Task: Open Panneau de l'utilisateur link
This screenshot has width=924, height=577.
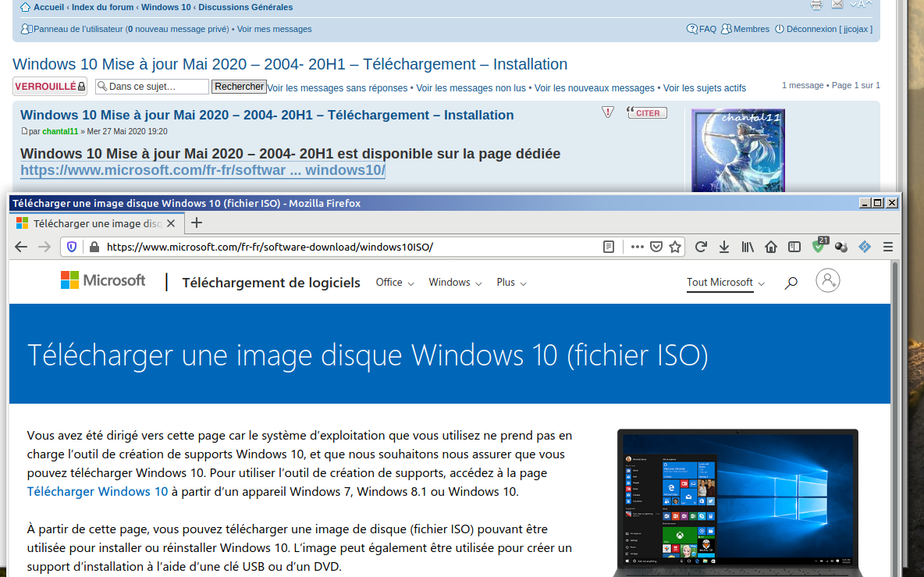Action: coord(78,29)
